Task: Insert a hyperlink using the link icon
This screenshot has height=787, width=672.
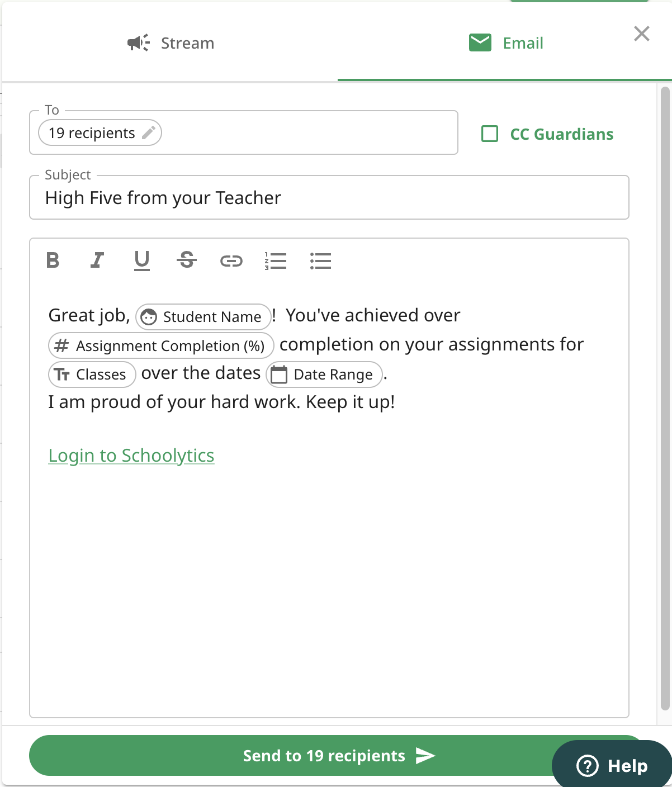Action: (231, 260)
